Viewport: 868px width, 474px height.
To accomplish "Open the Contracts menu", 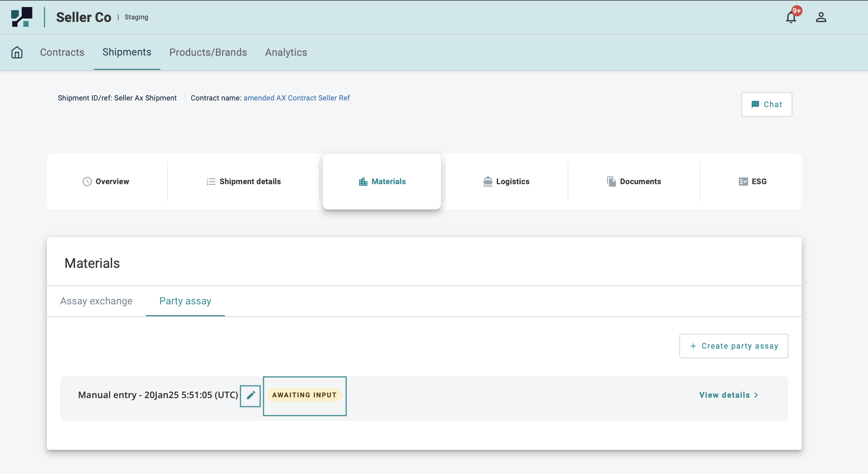I will [62, 52].
